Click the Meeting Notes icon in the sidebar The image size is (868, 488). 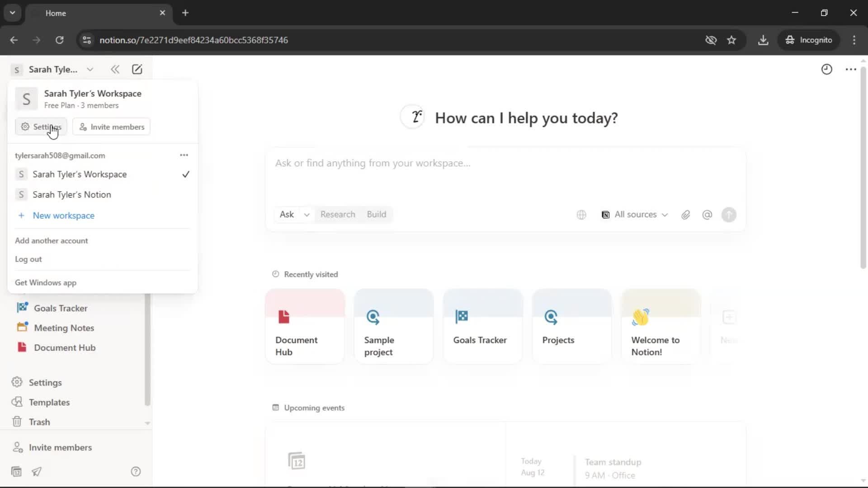click(22, 328)
